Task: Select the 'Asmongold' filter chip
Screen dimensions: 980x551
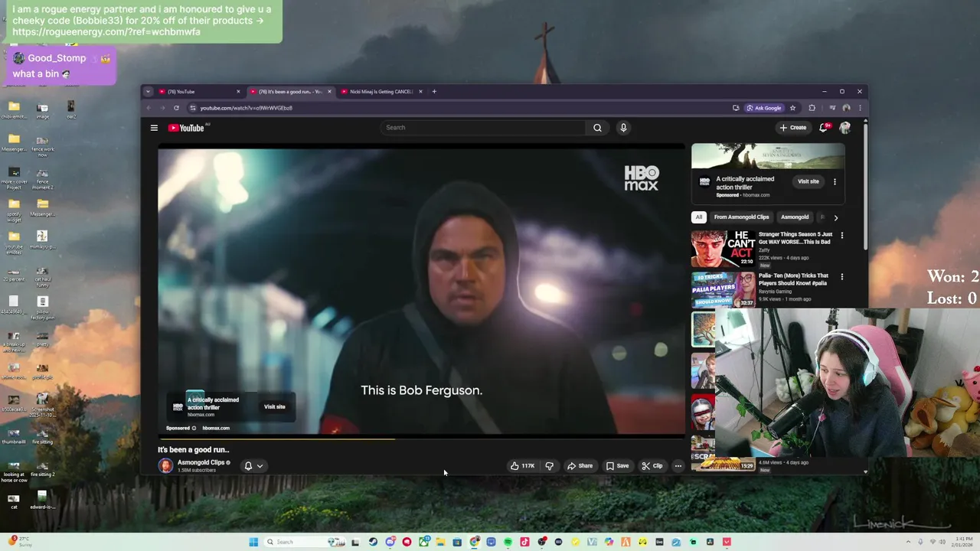Action: (x=795, y=217)
